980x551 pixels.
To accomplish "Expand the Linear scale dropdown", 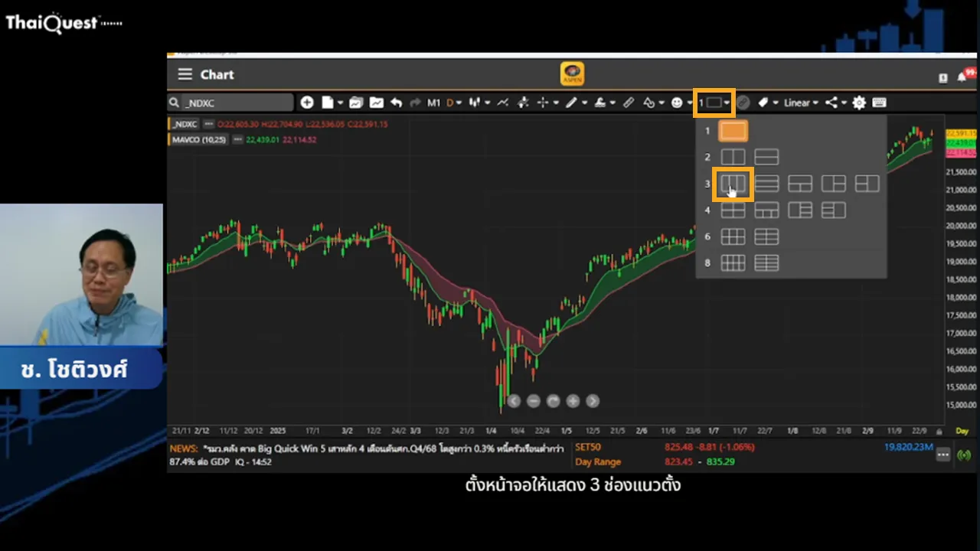I will [801, 103].
